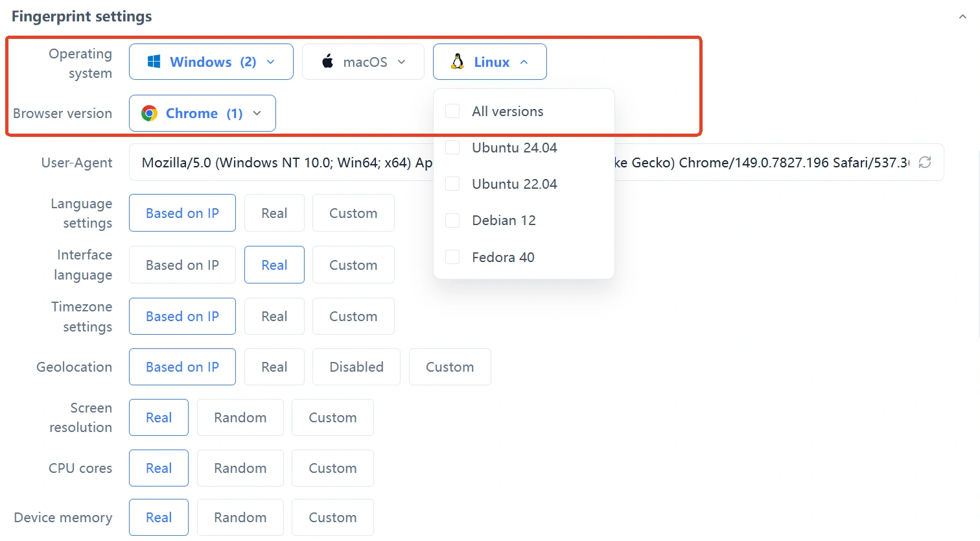Collapse the Fingerprint settings section
The image size is (980, 541).
click(x=962, y=17)
